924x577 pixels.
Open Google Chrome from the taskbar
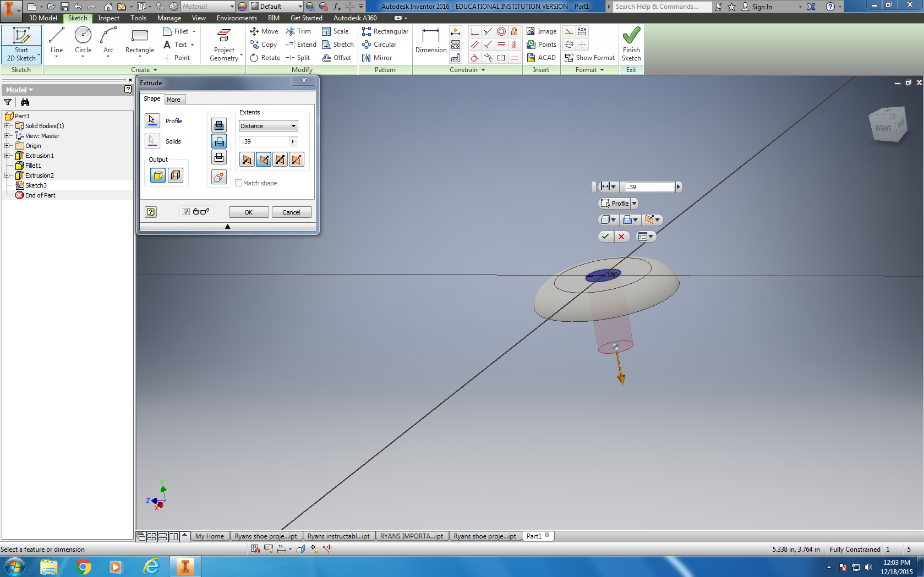coord(83,567)
